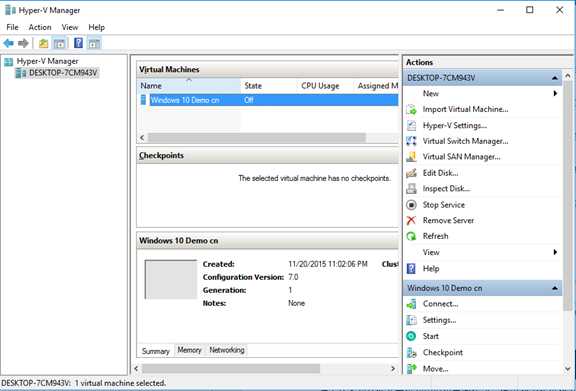Click the VM icon beside Windows 10 Demo cn

[143, 100]
